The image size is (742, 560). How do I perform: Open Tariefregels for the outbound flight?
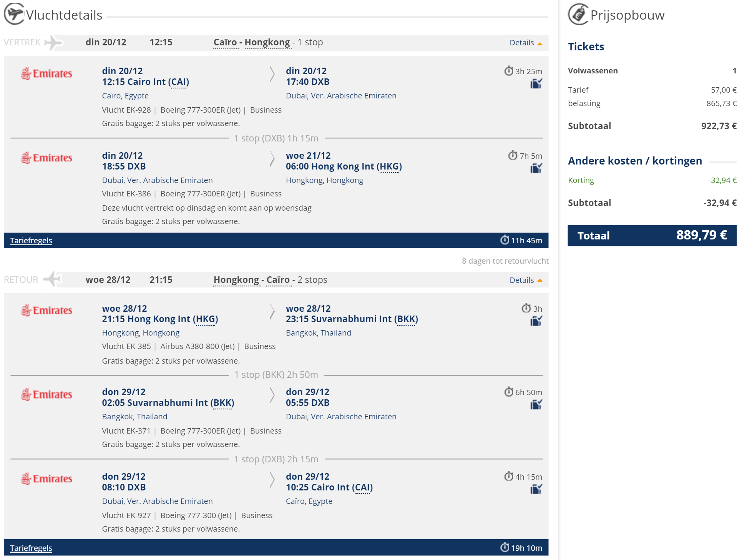coord(31,241)
